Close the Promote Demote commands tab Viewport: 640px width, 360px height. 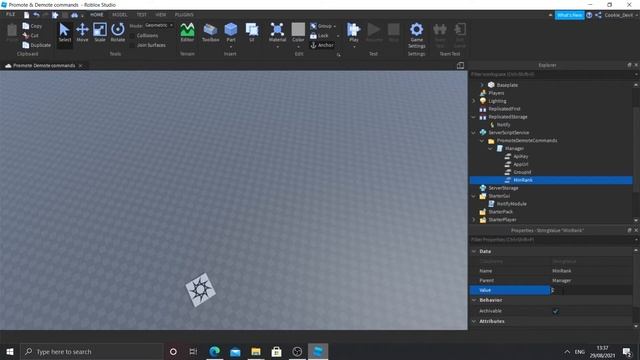point(80,66)
